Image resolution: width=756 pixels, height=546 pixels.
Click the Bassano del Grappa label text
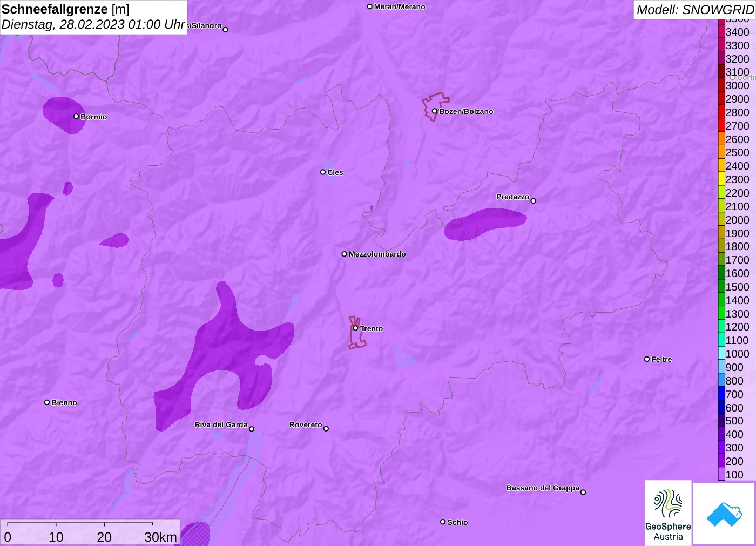coord(543,488)
